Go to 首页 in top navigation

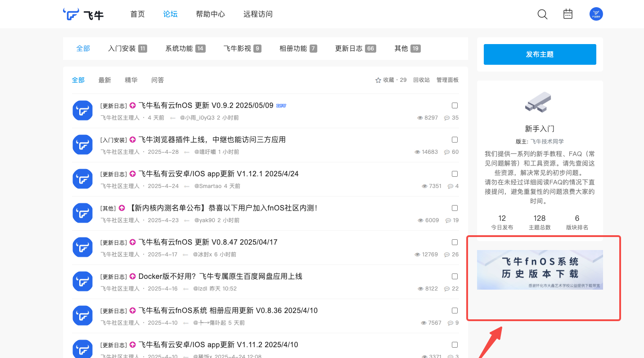[138, 14]
